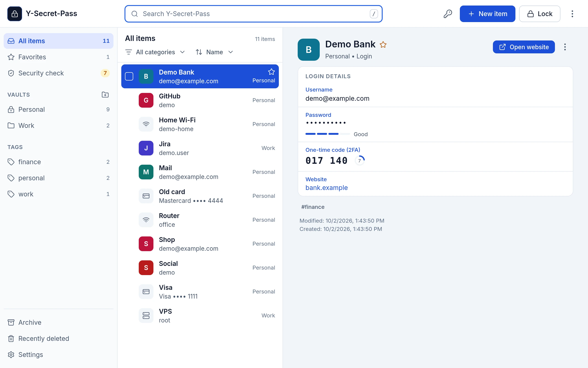Open Security check in sidebar
Image resolution: width=588 pixels, height=368 pixels.
[59, 73]
